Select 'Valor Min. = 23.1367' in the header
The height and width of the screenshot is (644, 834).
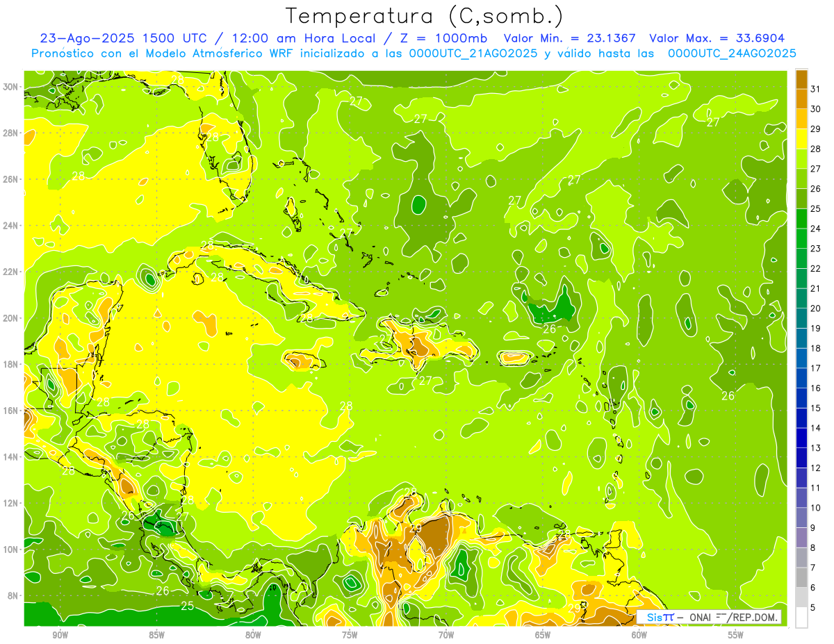point(570,38)
